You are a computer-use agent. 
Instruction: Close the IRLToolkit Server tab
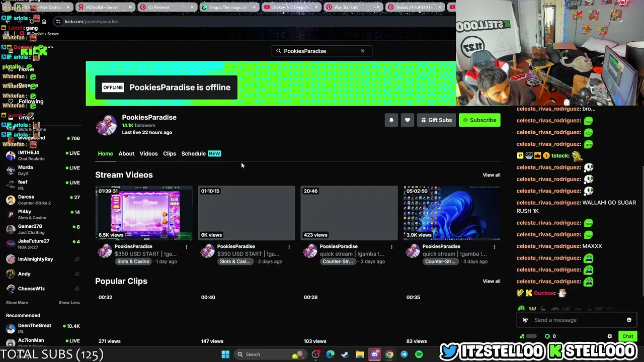click(x=131, y=8)
